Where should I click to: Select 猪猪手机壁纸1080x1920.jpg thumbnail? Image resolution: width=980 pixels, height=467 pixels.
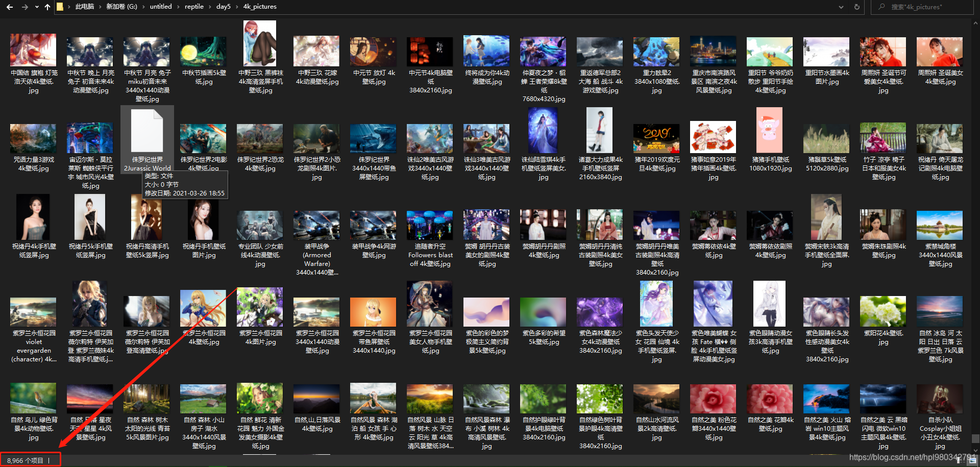tap(770, 130)
